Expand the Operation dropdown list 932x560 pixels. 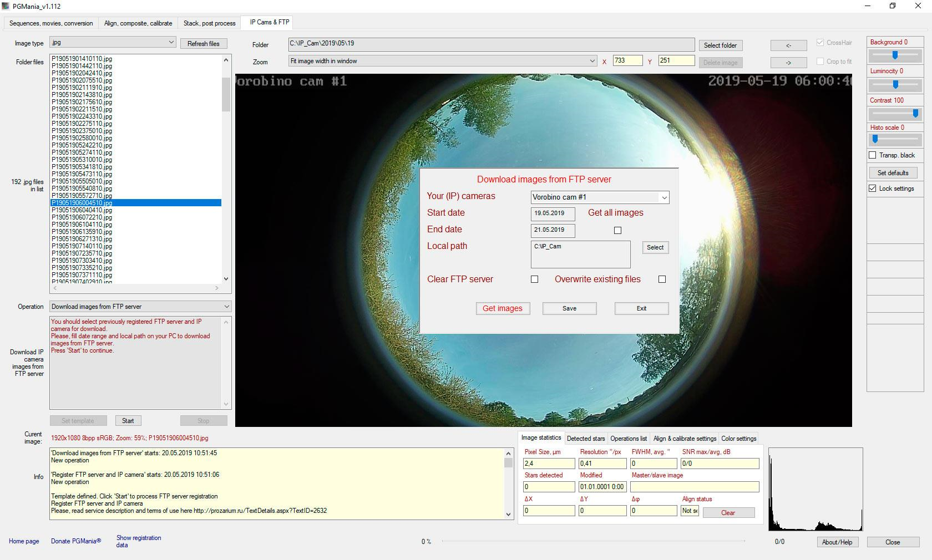pos(226,307)
